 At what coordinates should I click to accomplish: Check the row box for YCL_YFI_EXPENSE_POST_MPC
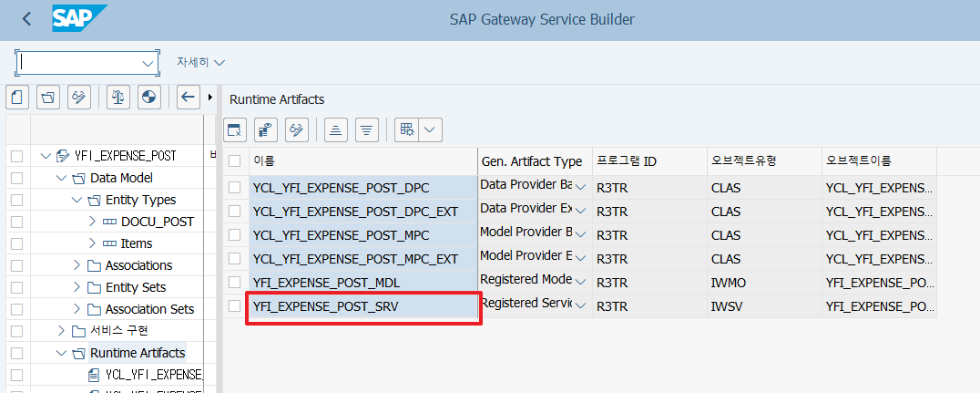point(234,235)
